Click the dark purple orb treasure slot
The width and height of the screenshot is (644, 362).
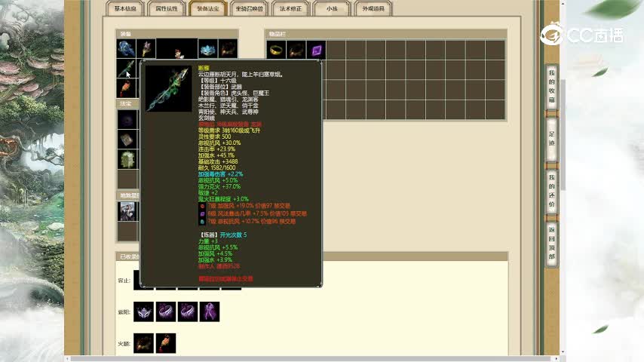[x=127, y=120]
